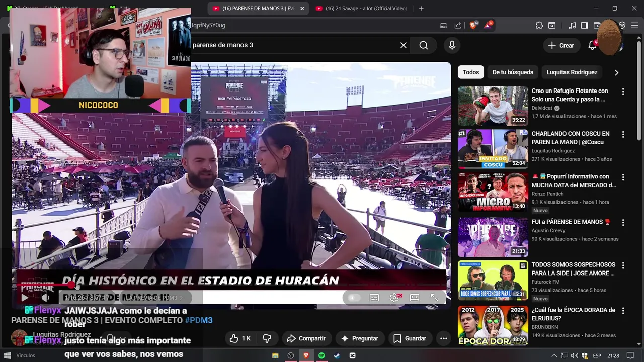Select the 'Todos' filter chip
The width and height of the screenshot is (644, 362).
tap(471, 72)
